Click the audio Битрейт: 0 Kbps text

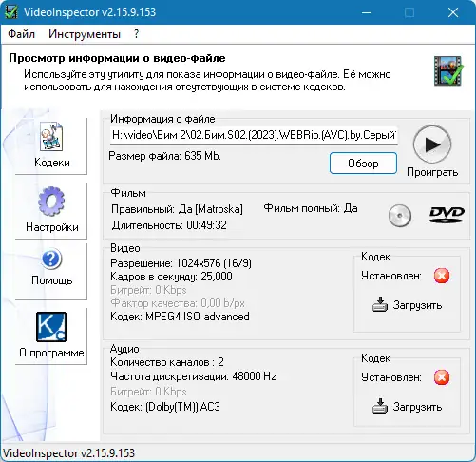coord(148,392)
